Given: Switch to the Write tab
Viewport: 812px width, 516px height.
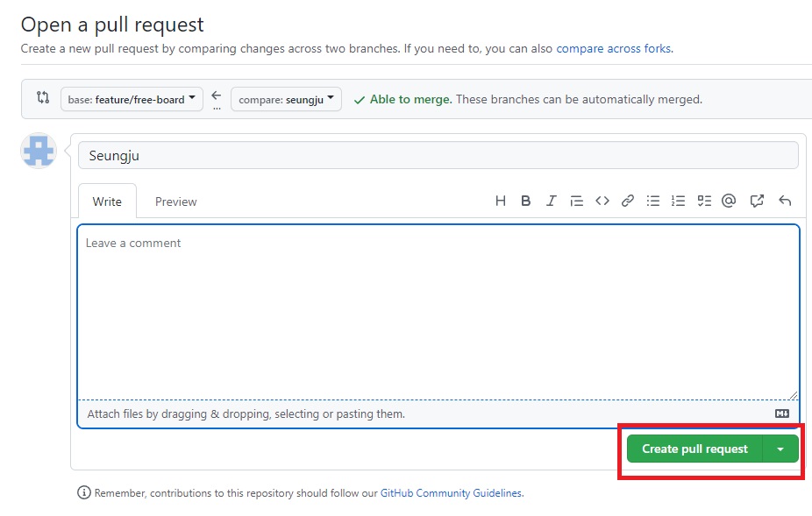Looking at the screenshot, I should [x=107, y=201].
